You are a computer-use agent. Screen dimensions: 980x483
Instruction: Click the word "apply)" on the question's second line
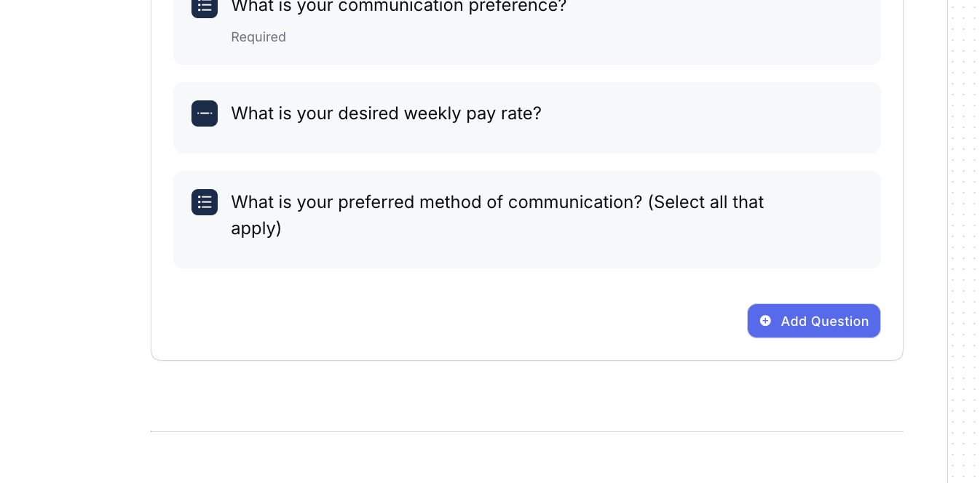click(x=256, y=228)
